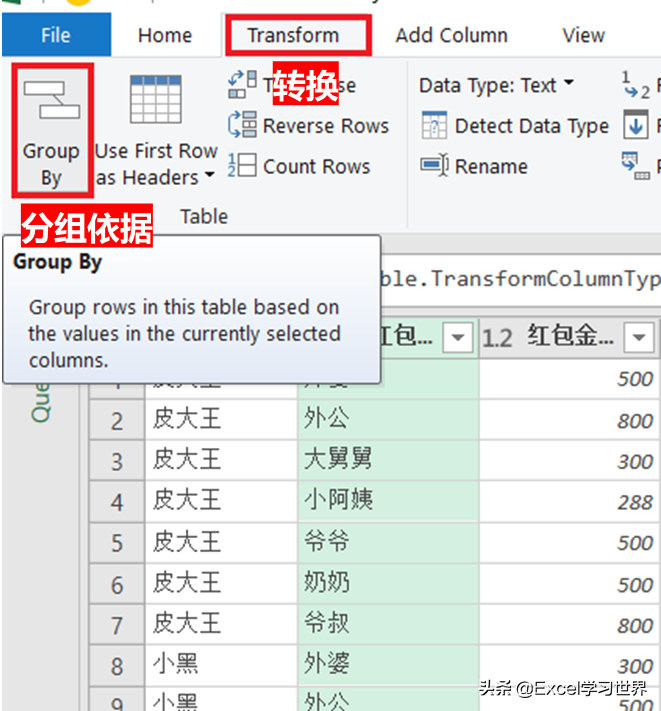The image size is (661, 711).
Task: Click the 500 value in row 6
Action: [569, 584]
